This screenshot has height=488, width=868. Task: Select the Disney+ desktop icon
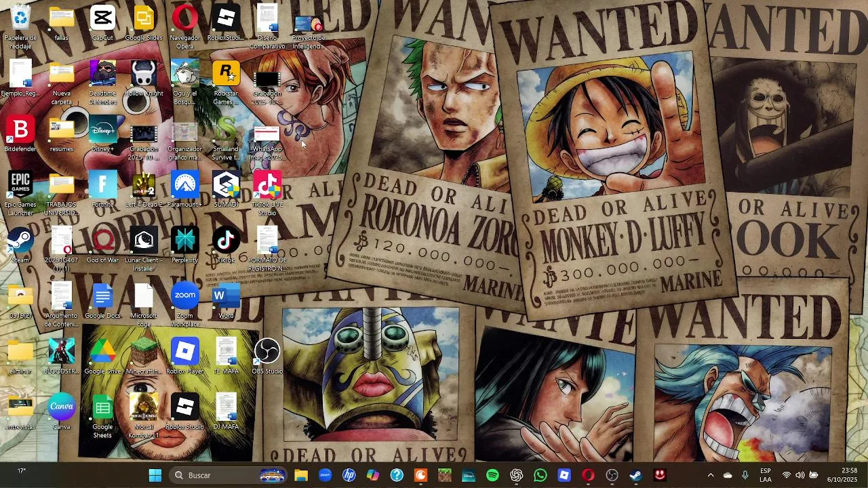tap(102, 135)
